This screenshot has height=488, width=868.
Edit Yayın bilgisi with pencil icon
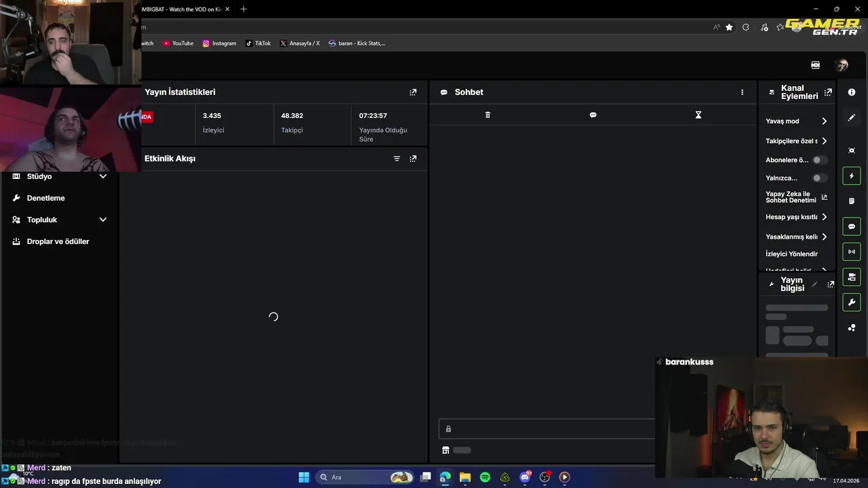coord(814,285)
